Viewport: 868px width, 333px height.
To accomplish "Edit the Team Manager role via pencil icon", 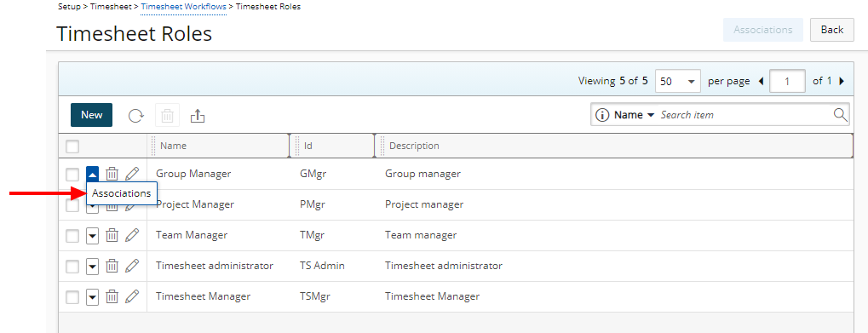I will pyautogui.click(x=132, y=235).
